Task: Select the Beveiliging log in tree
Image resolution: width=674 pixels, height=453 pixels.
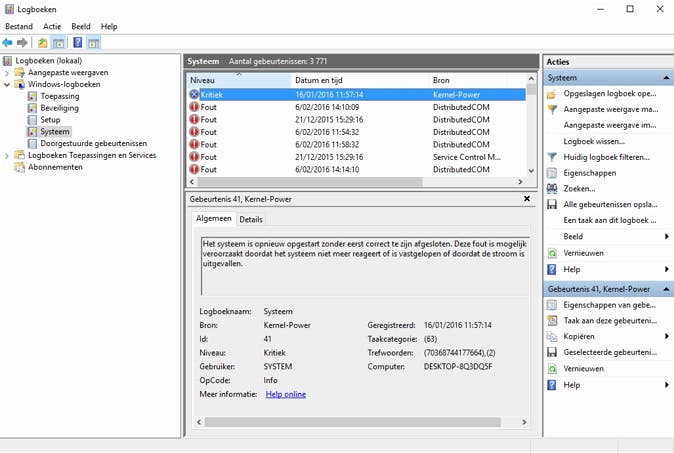Action: coord(59,108)
